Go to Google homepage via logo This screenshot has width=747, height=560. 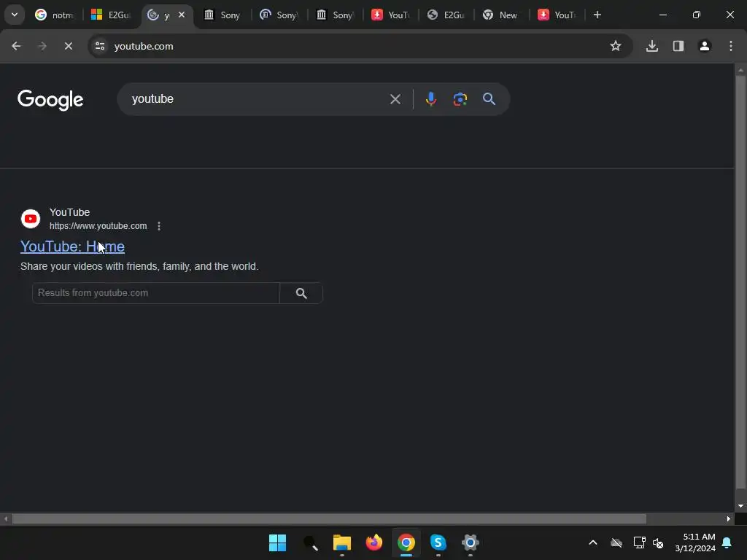50,99
